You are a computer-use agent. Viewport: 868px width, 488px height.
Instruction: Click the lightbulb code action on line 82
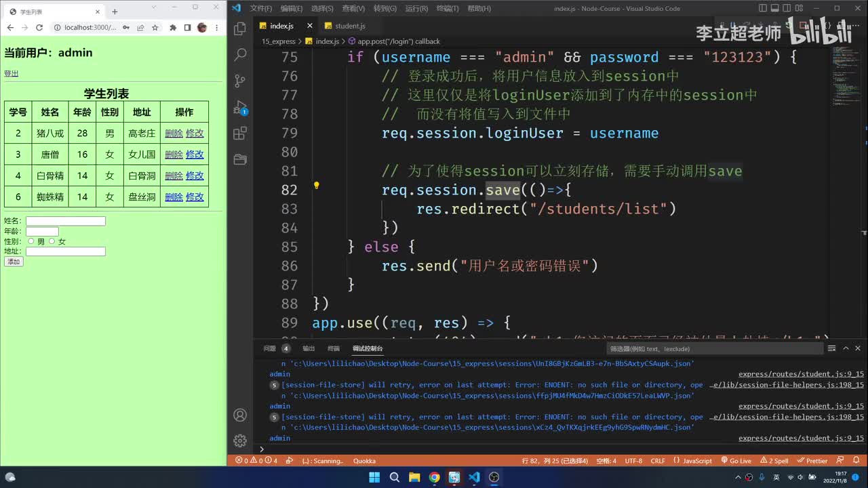point(316,185)
